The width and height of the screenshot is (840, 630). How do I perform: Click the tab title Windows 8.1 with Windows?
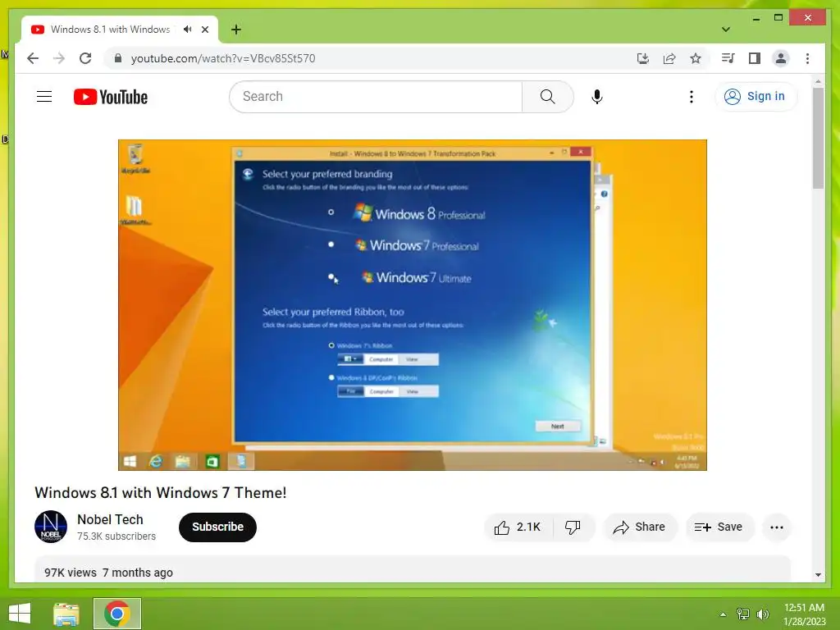pyautogui.click(x=111, y=30)
